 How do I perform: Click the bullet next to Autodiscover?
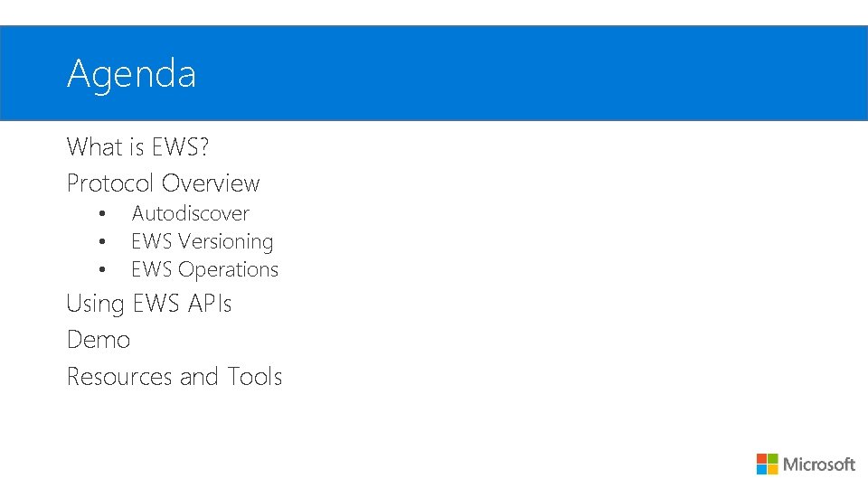(x=102, y=213)
